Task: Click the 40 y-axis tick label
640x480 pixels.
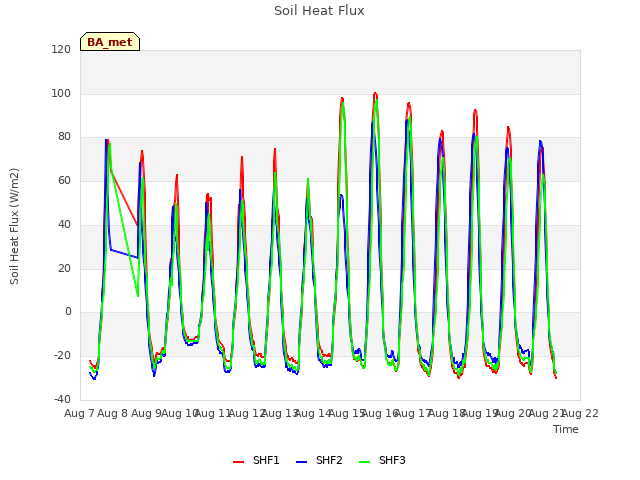Action: pos(64,224)
